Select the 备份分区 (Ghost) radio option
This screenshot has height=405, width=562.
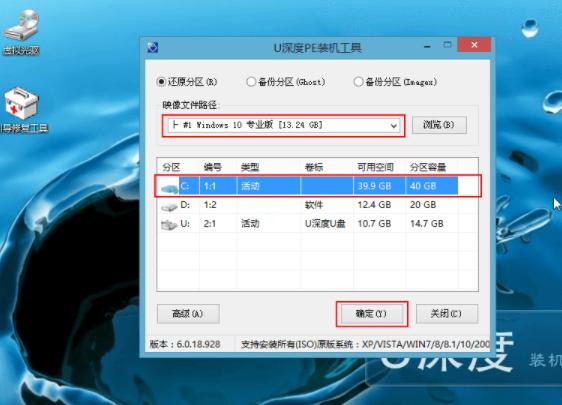[251, 82]
